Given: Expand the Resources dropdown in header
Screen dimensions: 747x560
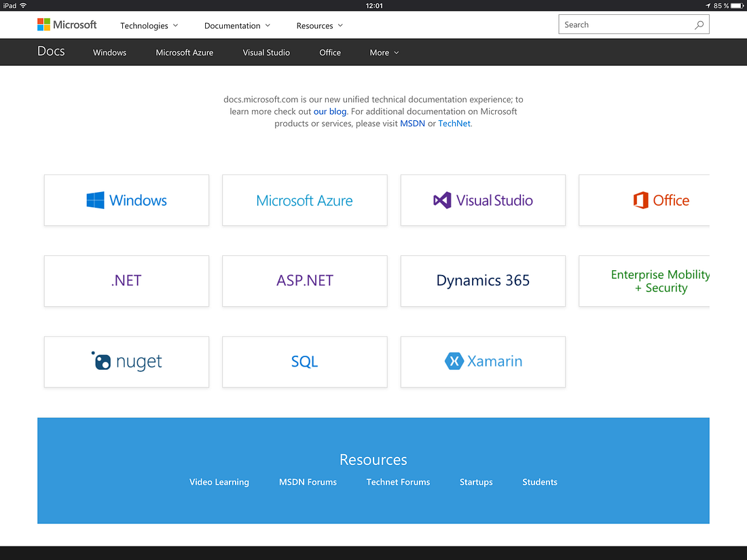Looking at the screenshot, I should [x=320, y=26].
